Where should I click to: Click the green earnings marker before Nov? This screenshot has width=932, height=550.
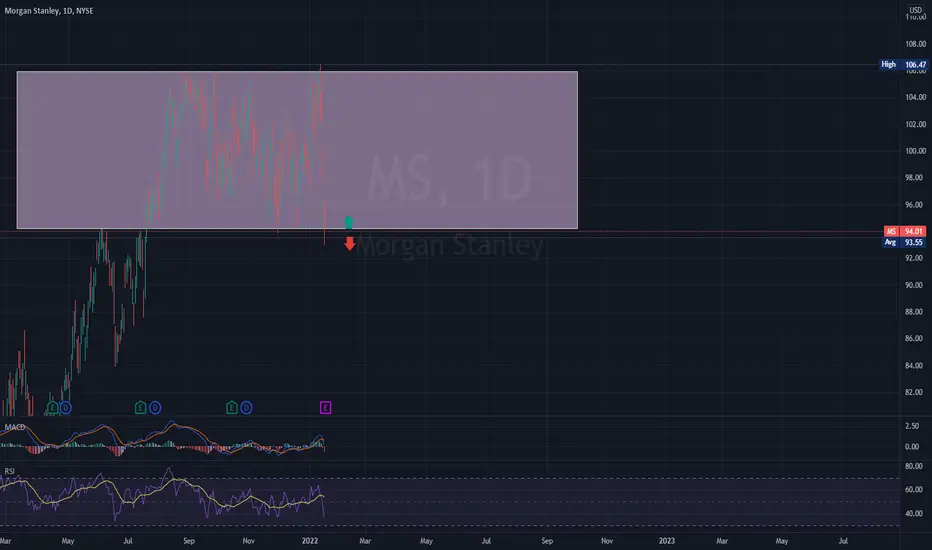pos(232,407)
